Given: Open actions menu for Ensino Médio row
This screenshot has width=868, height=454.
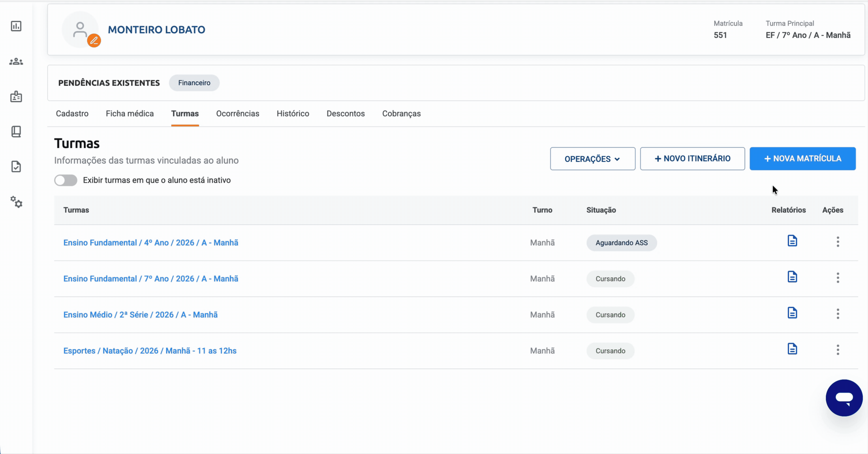Looking at the screenshot, I should click(838, 314).
